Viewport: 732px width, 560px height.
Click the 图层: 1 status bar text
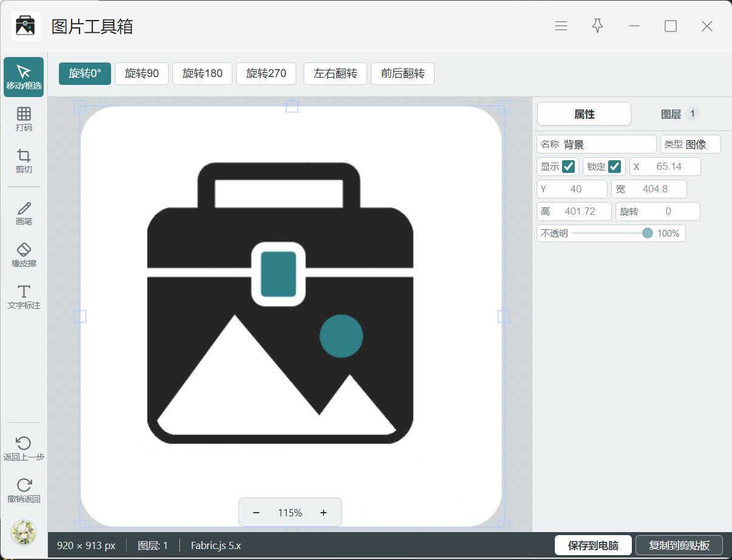pyautogui.click(x=153, y=545)
